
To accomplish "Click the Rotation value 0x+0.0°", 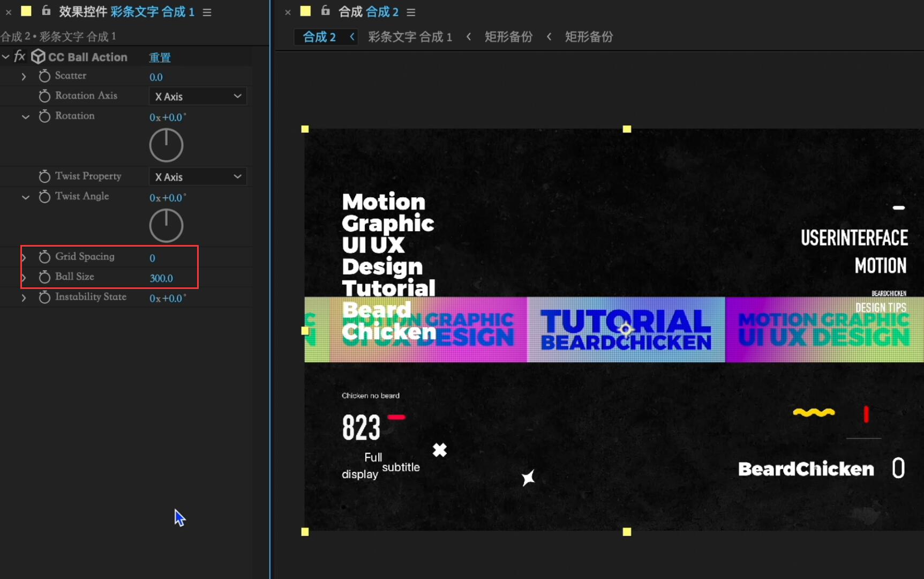I will (168, 117).
